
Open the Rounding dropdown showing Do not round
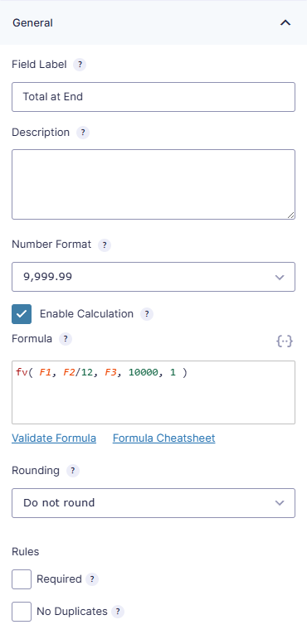[153, 503]
